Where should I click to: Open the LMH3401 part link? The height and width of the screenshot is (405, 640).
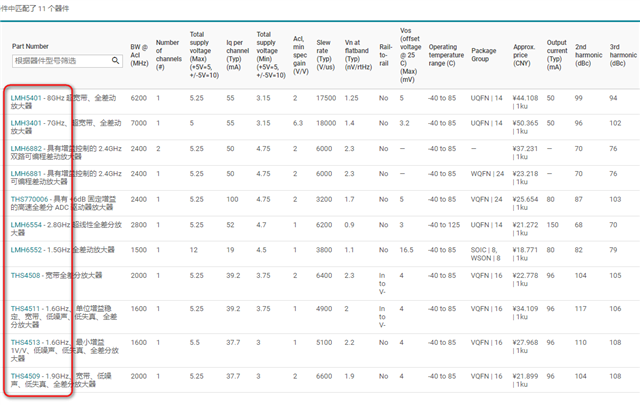click(x=26, y=123)
